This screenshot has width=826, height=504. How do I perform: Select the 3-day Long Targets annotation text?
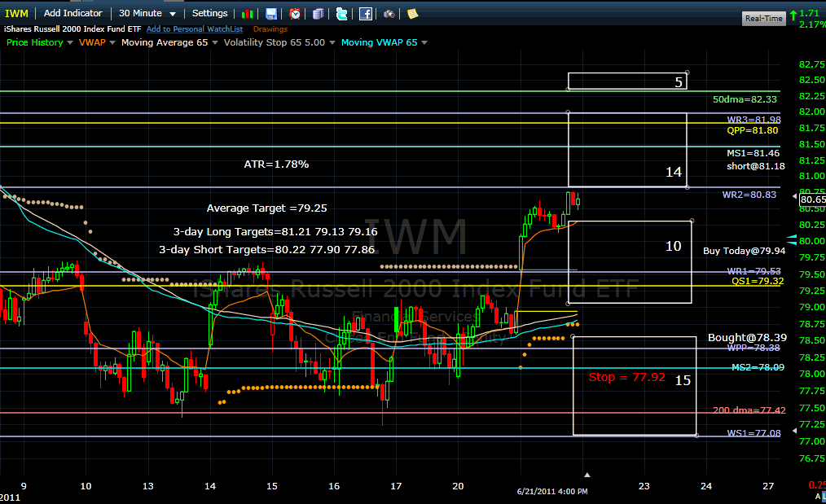pos(275,232)
